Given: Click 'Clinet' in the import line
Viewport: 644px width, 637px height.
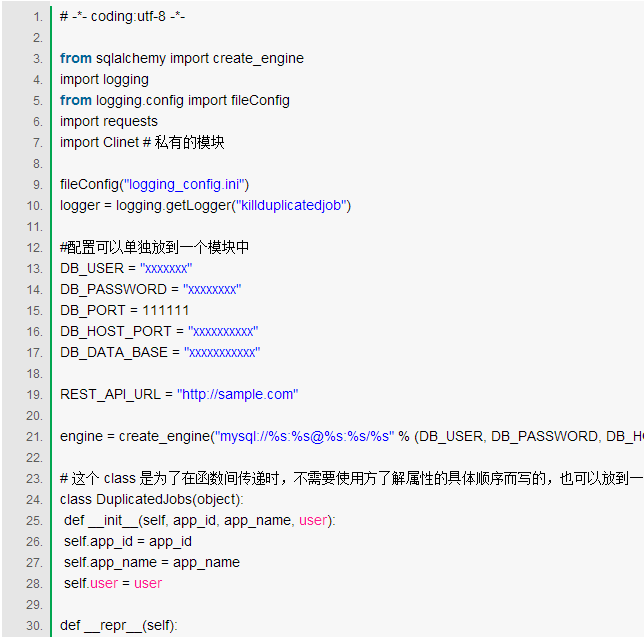Looking at the screenshot, I should 121,142.
